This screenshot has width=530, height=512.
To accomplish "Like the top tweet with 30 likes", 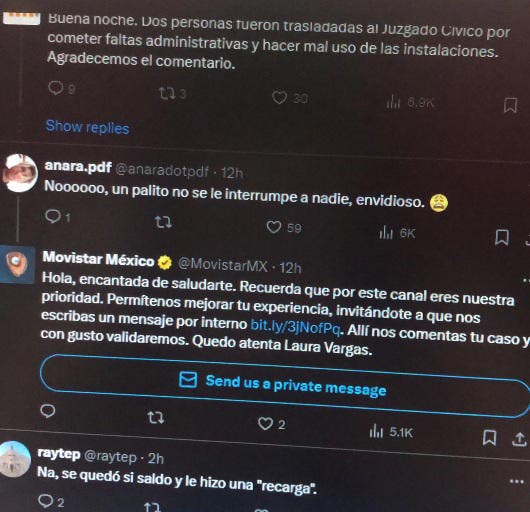I will 280,98.
